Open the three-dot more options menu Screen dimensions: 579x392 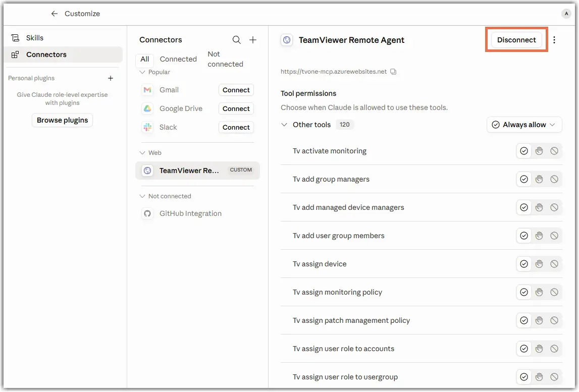pos(554,40)
